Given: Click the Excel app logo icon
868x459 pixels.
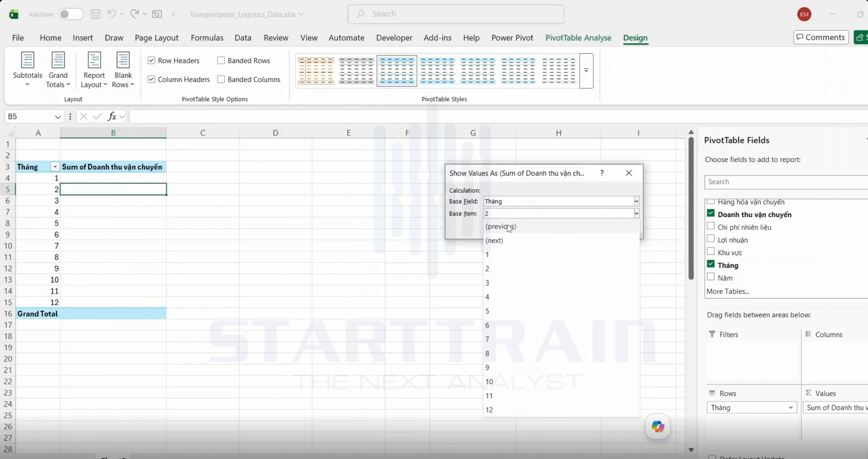Looking at the screenshot, I should click(x=14, y=14).
